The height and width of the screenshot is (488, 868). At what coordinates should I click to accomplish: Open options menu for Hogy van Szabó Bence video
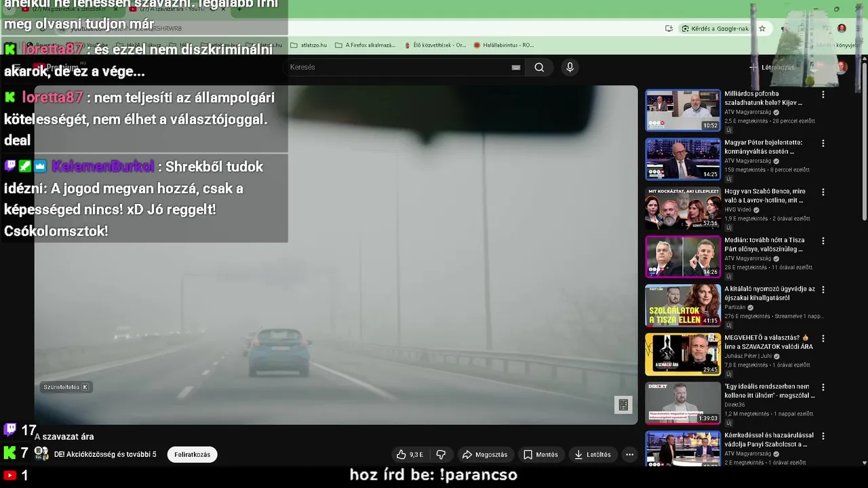(x=823, y=192)
